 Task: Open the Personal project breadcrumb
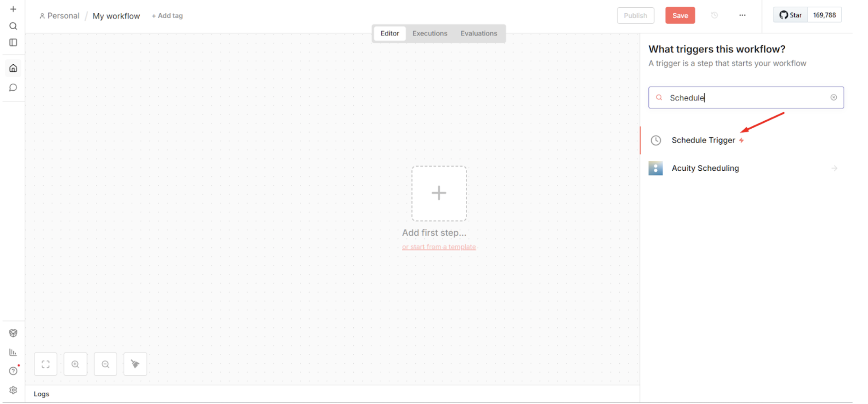coord(59,16)
